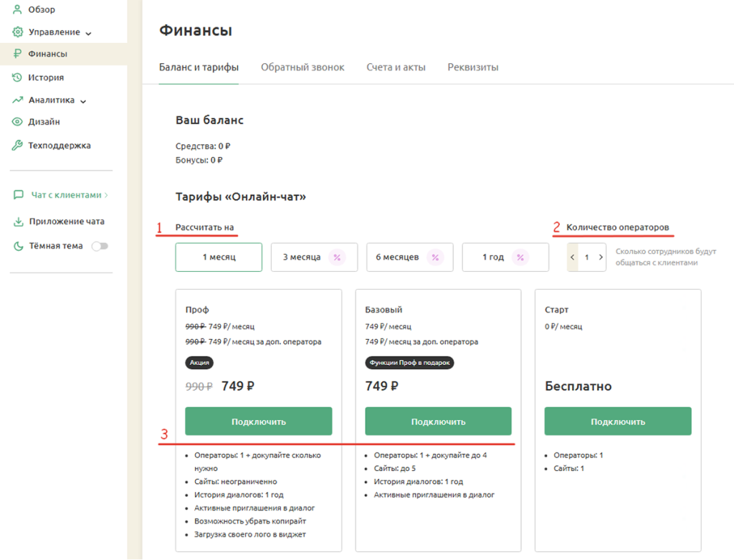734x560 pixels.
Task: Click the Аналитика chart icon
Action: pos(17,100)
